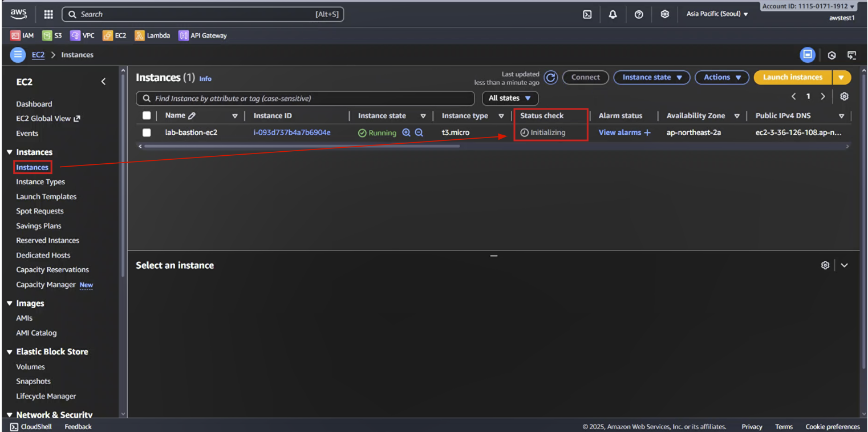Image resolution: width=868 pixels, height=432 pixels.
Task: Open the Asia Pacific (Seoul) region selector
Action: tap(717, 14)
